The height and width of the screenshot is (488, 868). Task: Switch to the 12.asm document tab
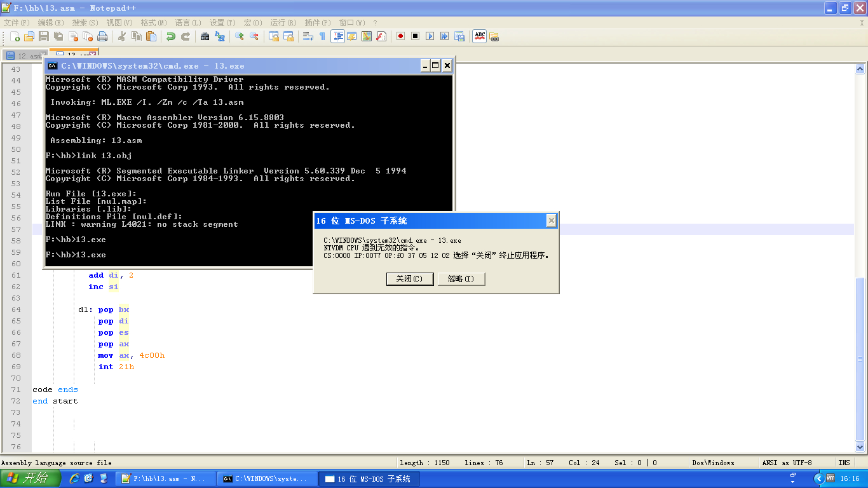[25, 56]
